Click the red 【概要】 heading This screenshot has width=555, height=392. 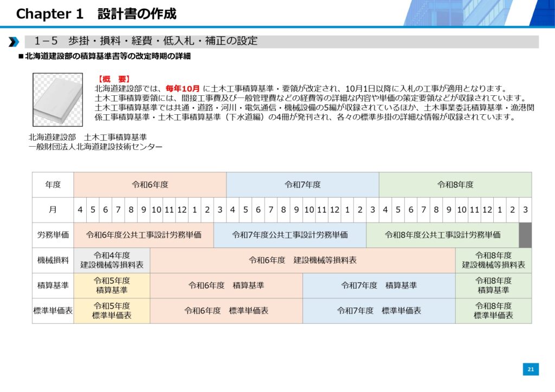tap(114, 79)
